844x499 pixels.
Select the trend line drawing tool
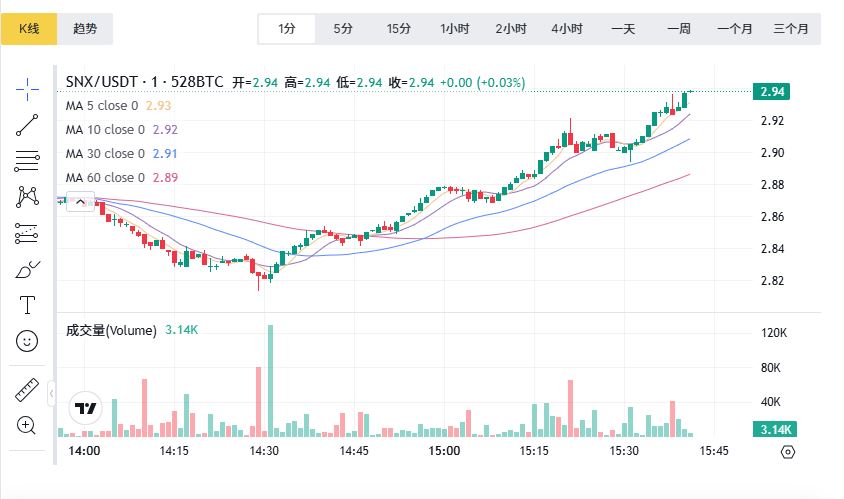point(27,125)
